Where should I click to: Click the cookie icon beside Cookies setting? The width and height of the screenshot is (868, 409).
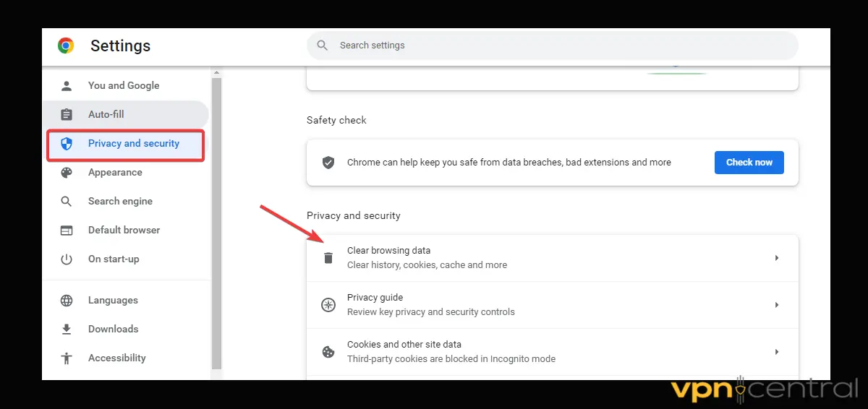coord(328,352)
